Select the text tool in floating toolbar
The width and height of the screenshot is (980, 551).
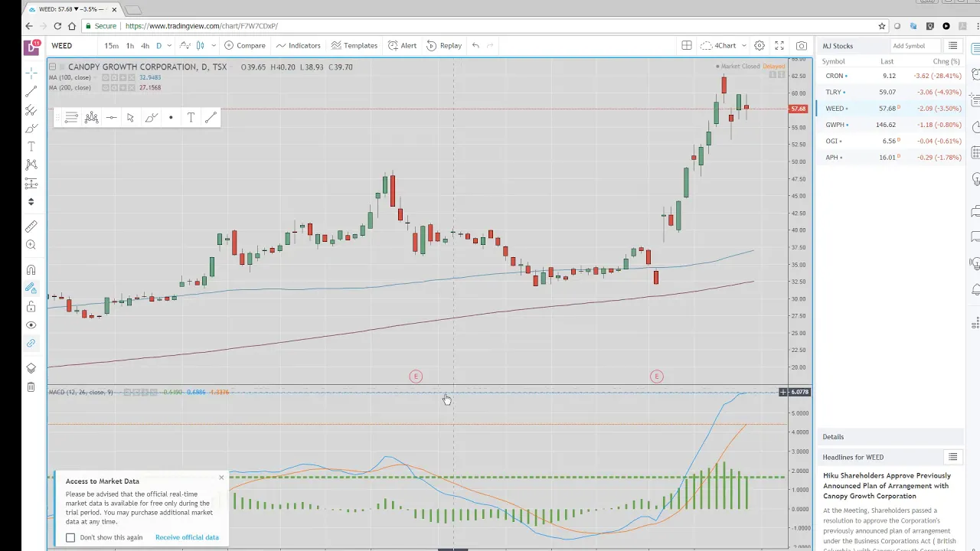click(191, 117)
